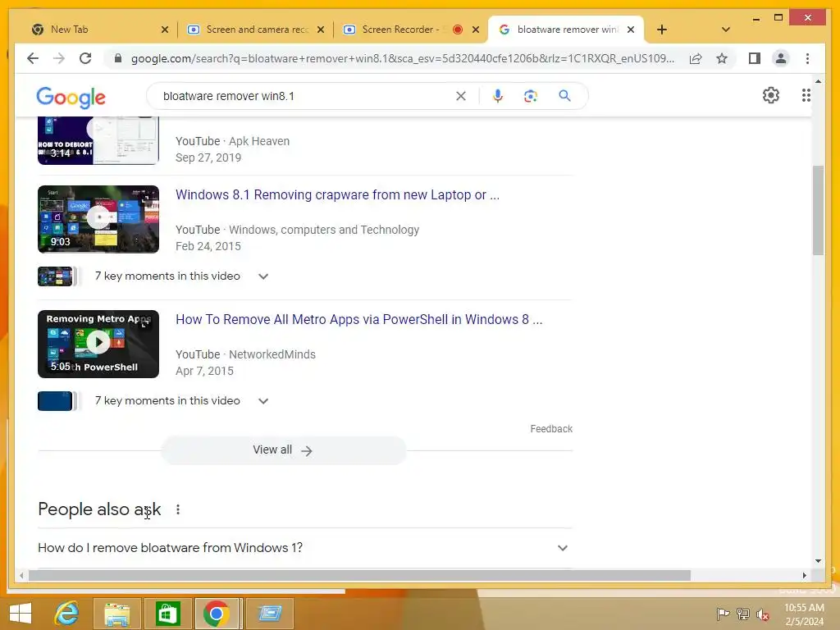Open tab search dropdown arrow

coord(725,30)
